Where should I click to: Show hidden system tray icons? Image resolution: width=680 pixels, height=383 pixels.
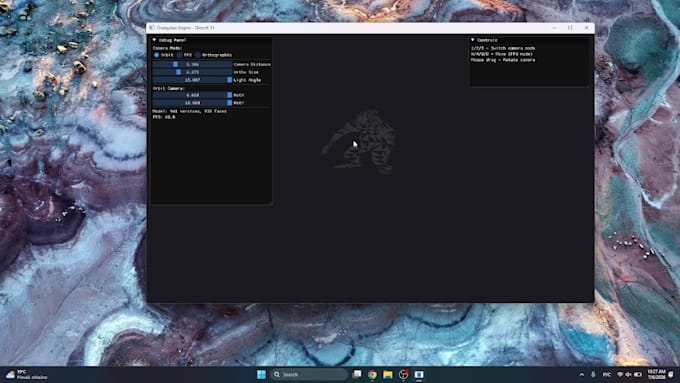[x=582, y=375]
